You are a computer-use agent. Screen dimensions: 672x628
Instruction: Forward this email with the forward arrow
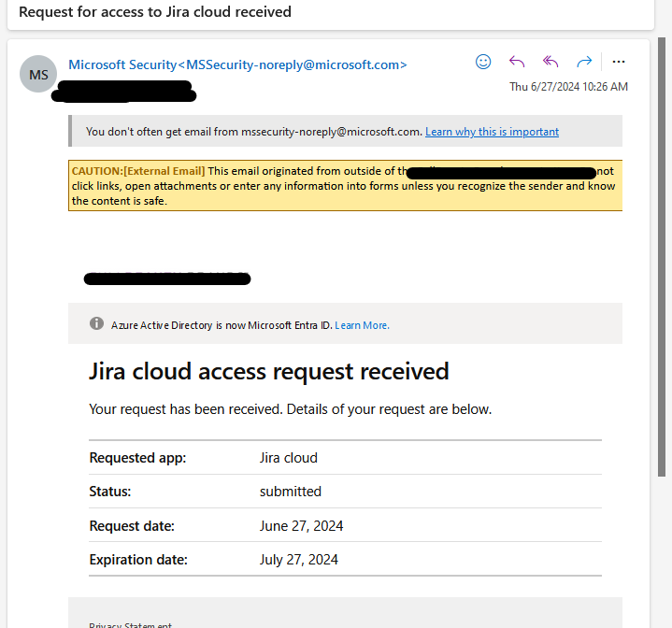[x=584, y=62]
